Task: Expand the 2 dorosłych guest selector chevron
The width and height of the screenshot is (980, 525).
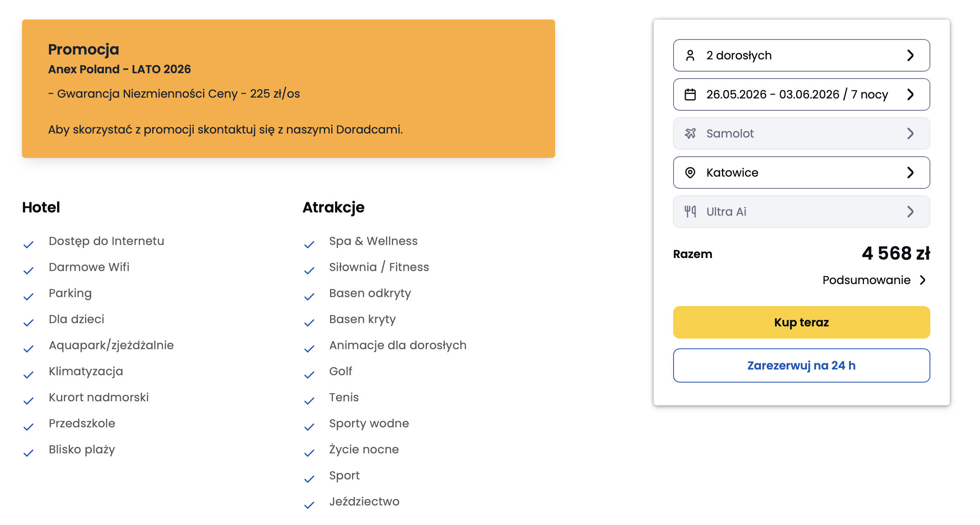Action: (x=910, y=55)
